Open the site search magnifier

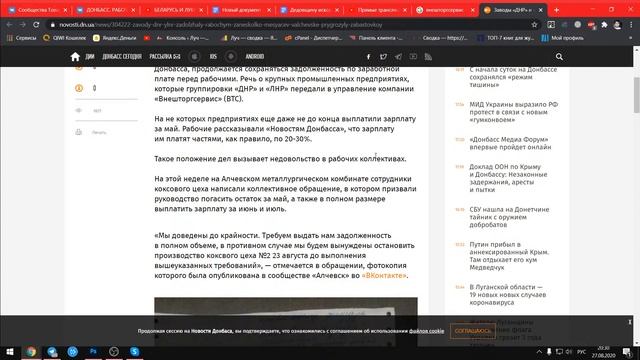(x=559, y=57)
